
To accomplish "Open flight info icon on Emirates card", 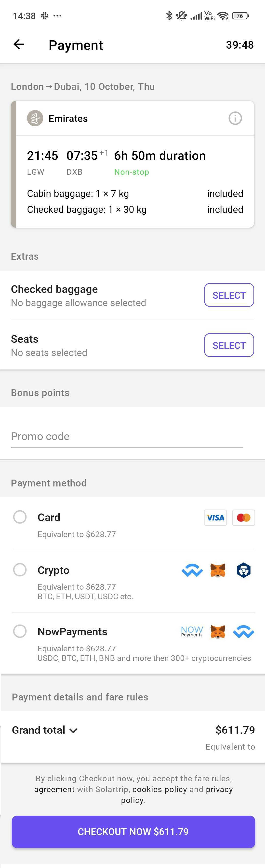I will pyautogui.click(x=235, y=118).
